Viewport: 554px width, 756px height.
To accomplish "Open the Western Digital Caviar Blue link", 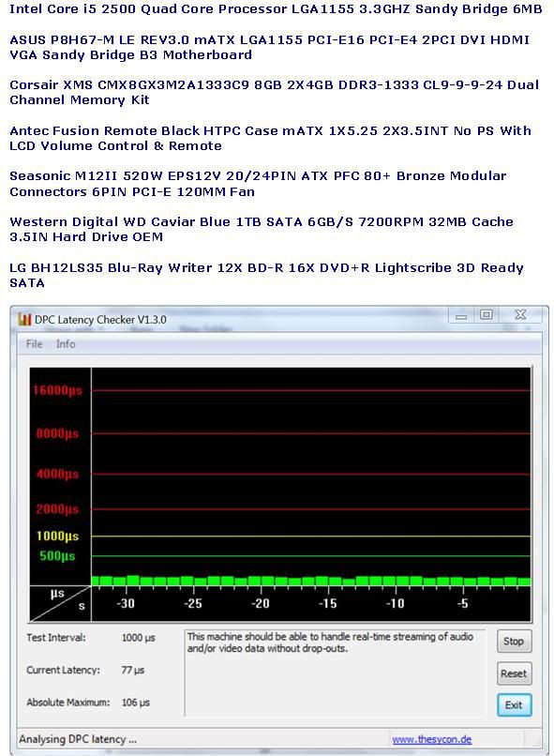I will pyautogui.click(x=262, y=229).
